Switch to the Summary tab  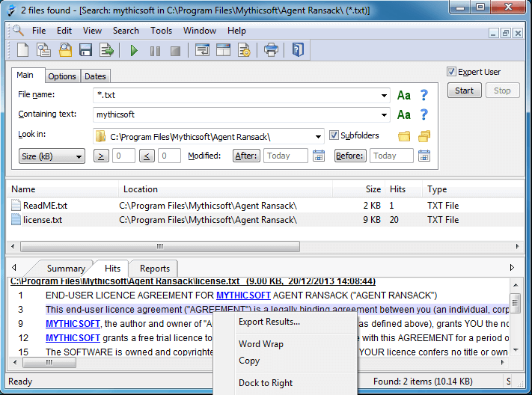tap(66, 269)
